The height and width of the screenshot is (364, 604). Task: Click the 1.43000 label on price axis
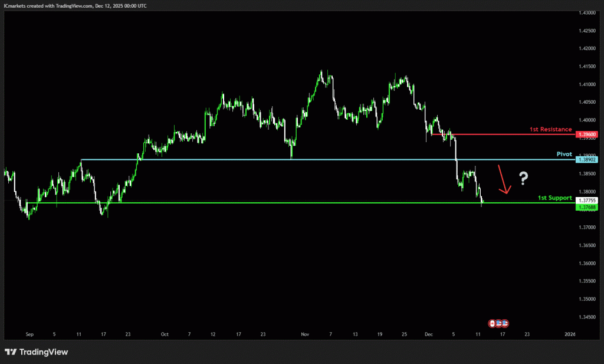[x=587, y=13]
